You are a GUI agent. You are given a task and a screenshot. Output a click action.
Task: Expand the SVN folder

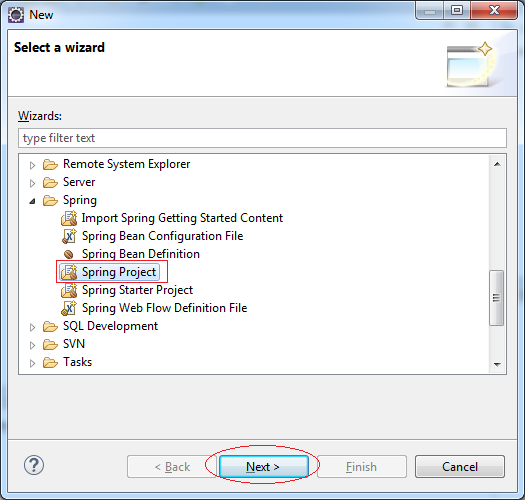tap(32, 345)
